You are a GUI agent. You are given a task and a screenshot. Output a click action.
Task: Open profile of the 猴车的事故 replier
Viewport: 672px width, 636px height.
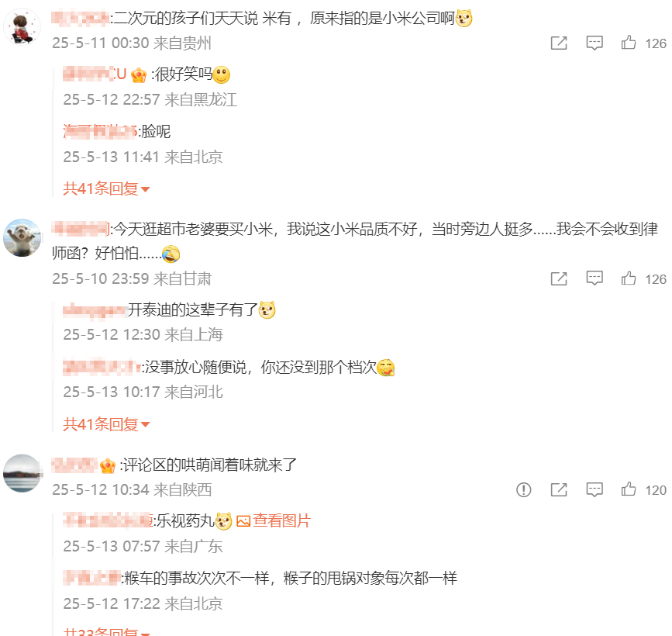tap(91, 578)
